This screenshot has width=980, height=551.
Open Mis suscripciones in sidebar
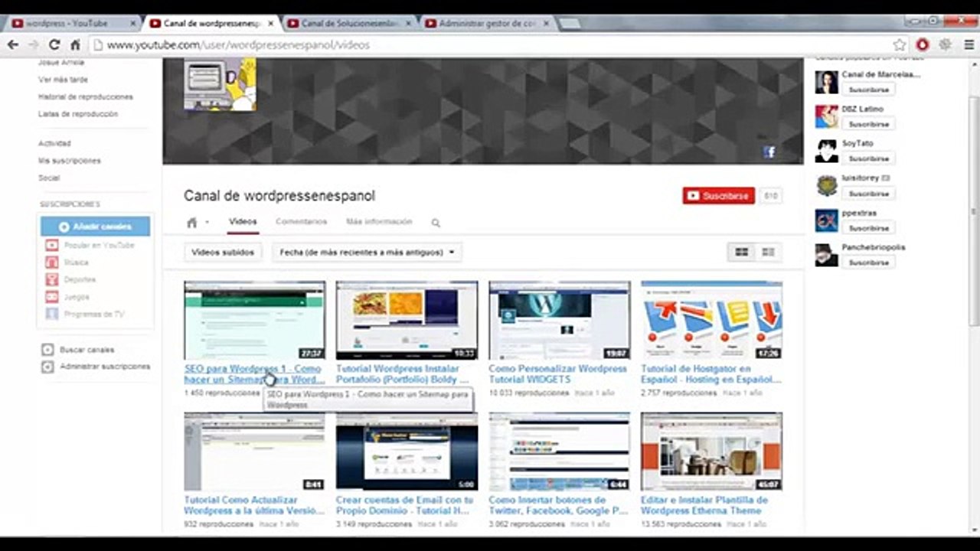70,161
